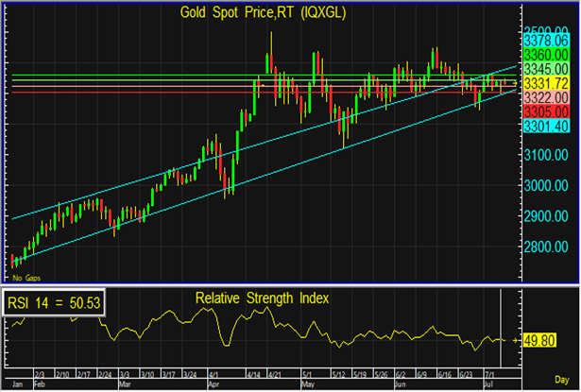
Task: Select the Mar month label on axis
Action: [x=125, y=385]
